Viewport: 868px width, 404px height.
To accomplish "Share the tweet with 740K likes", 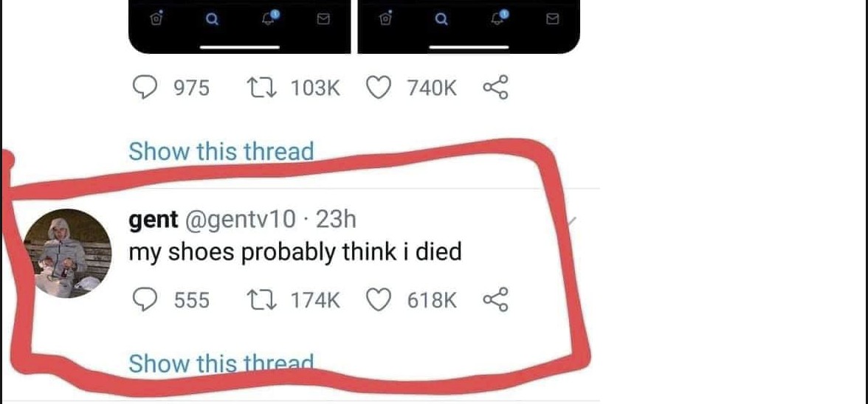I will click(x=495, y=88).
